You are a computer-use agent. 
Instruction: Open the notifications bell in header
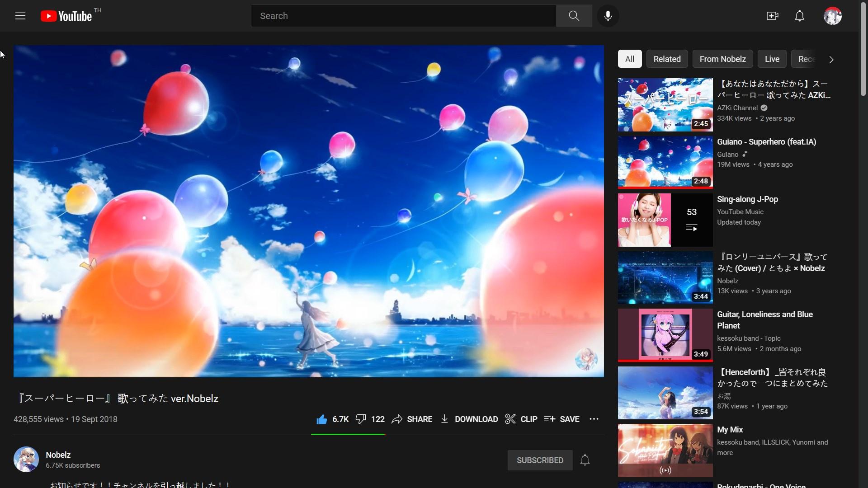[x=799, y=16]
